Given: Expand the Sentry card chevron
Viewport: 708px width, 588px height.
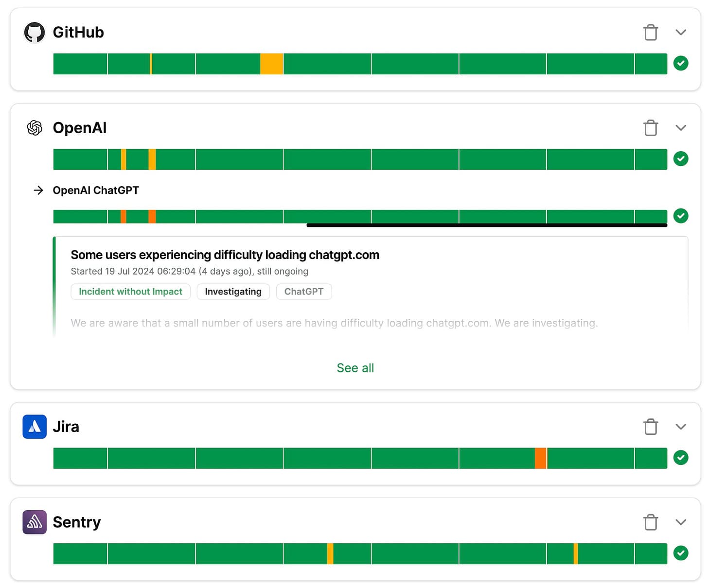Looking at the screenshot, I should click(681, 522).
